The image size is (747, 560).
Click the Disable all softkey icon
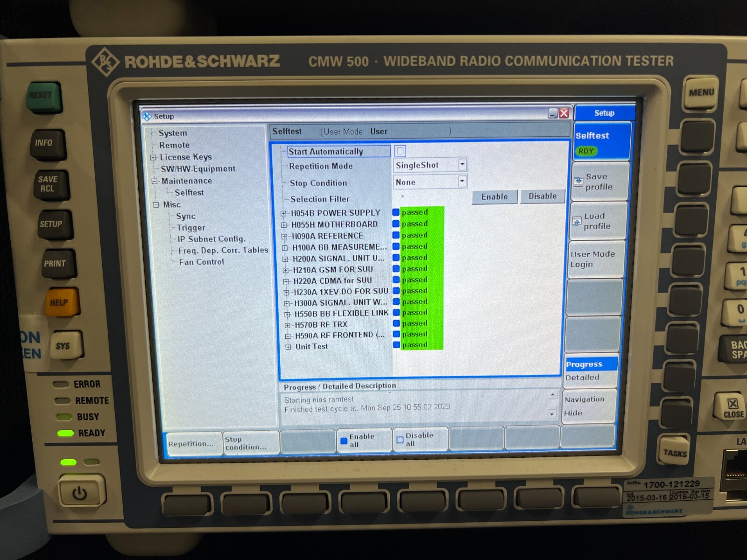[x=400, y=440]
